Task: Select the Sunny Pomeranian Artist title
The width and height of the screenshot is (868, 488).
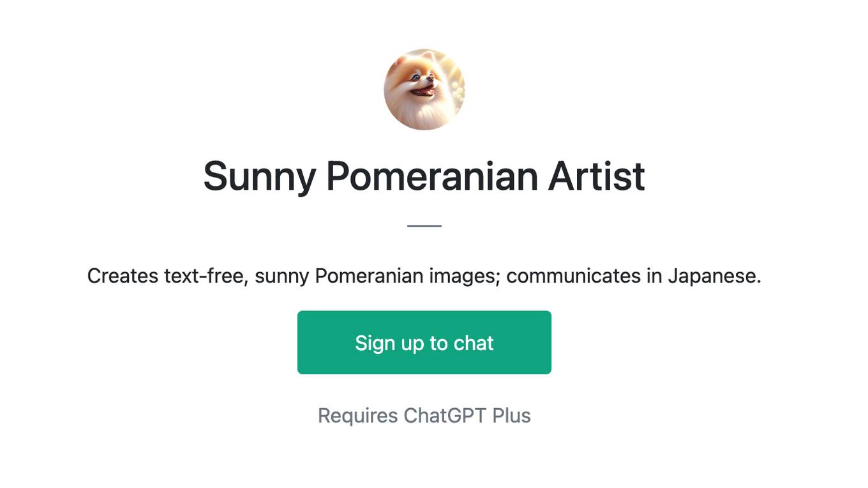Action: point(424,176)
